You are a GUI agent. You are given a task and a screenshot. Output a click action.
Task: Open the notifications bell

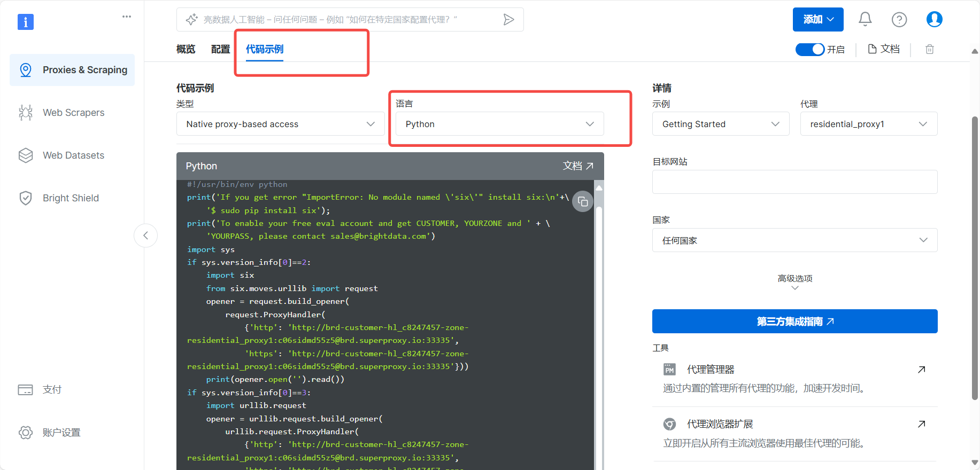(x=865, y=19)
